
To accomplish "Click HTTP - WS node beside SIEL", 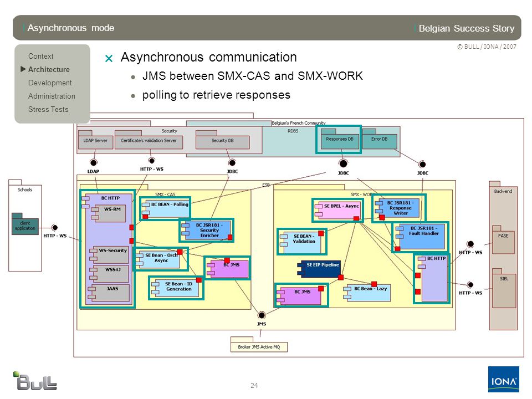I will click(470, 285).
